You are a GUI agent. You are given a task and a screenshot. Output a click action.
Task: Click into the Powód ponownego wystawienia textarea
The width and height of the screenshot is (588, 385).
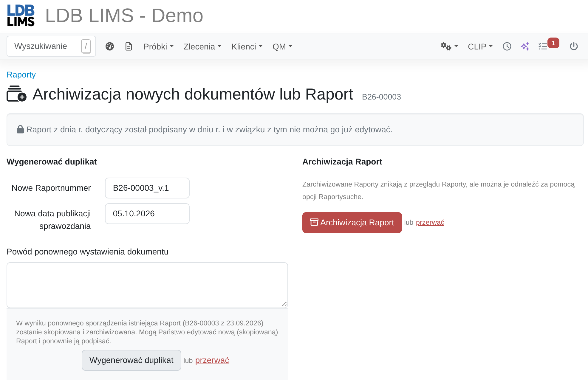point(147,285)
